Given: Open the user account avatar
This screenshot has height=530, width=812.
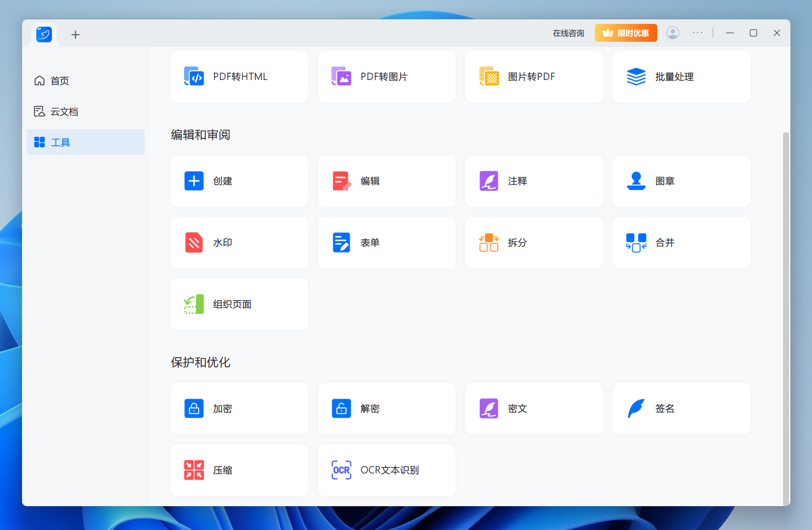Looking at the screenshot, I should [x=673, y=33].
